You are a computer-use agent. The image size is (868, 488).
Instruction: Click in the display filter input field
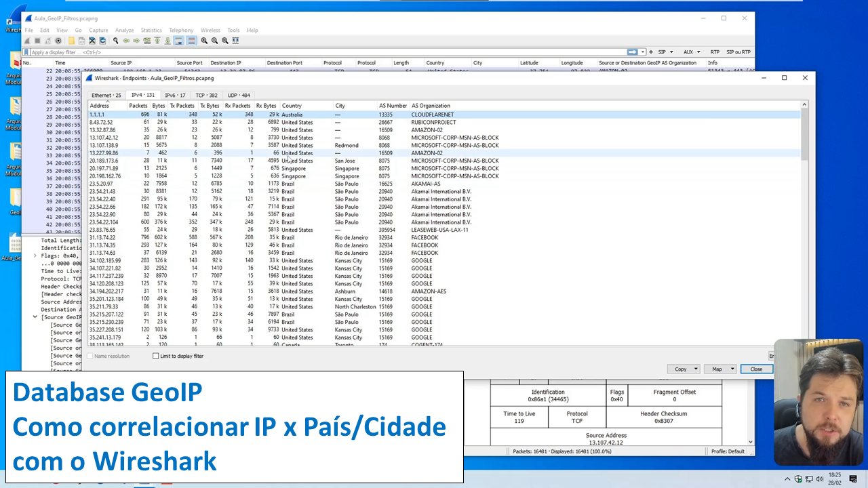pos(328,52)
